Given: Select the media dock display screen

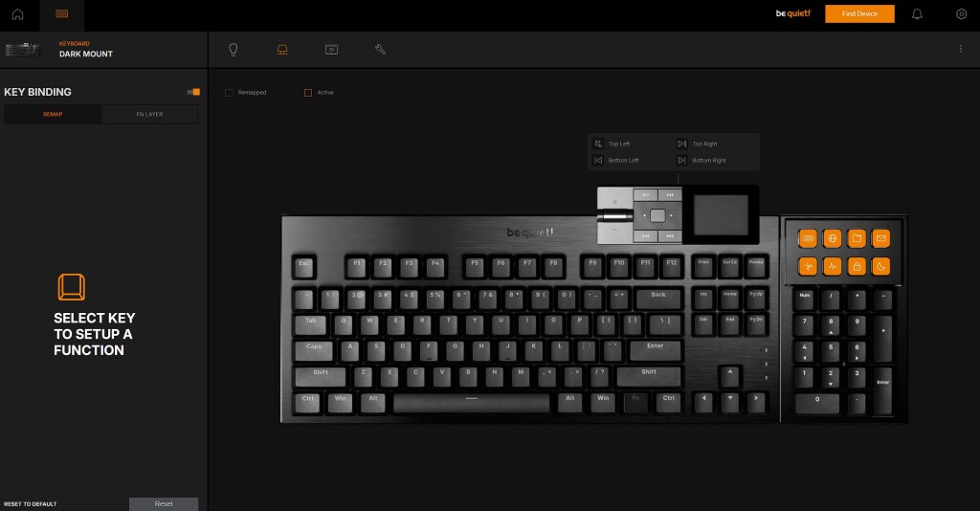Looking at the screenshot, I should pyautogui.click(x=721, y=215).
